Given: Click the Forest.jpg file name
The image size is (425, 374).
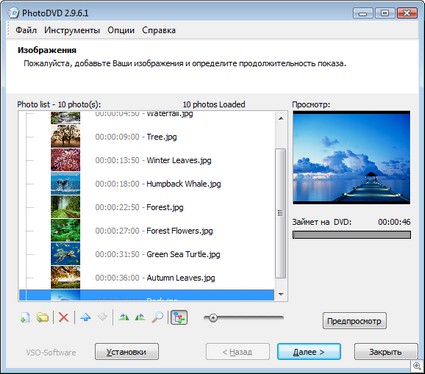Looking at the screenshot, I should tap(165, 207).
